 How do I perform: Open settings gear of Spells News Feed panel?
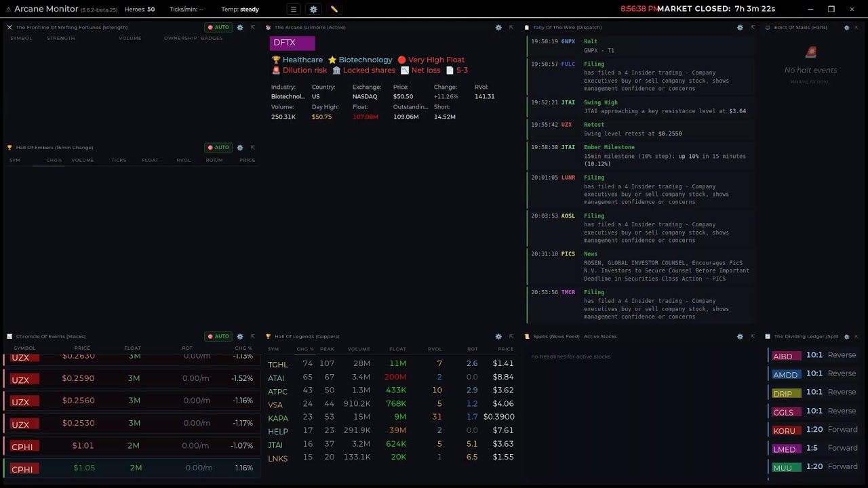click(740, 336)
